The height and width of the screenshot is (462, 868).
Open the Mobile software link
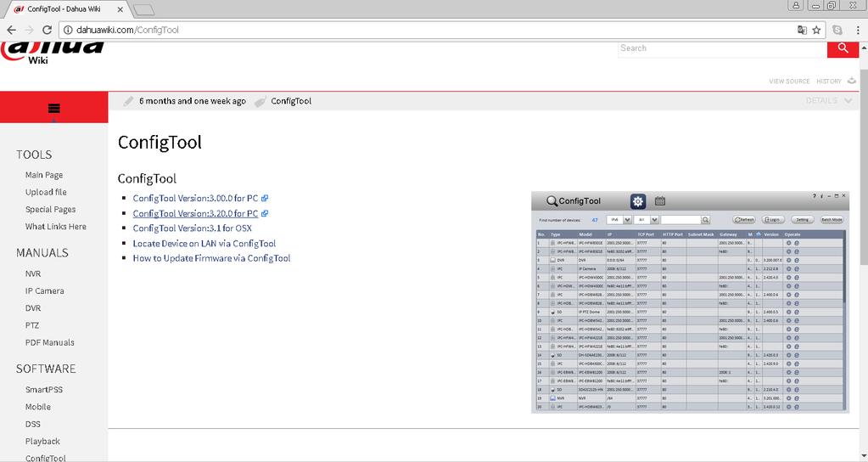37,407
